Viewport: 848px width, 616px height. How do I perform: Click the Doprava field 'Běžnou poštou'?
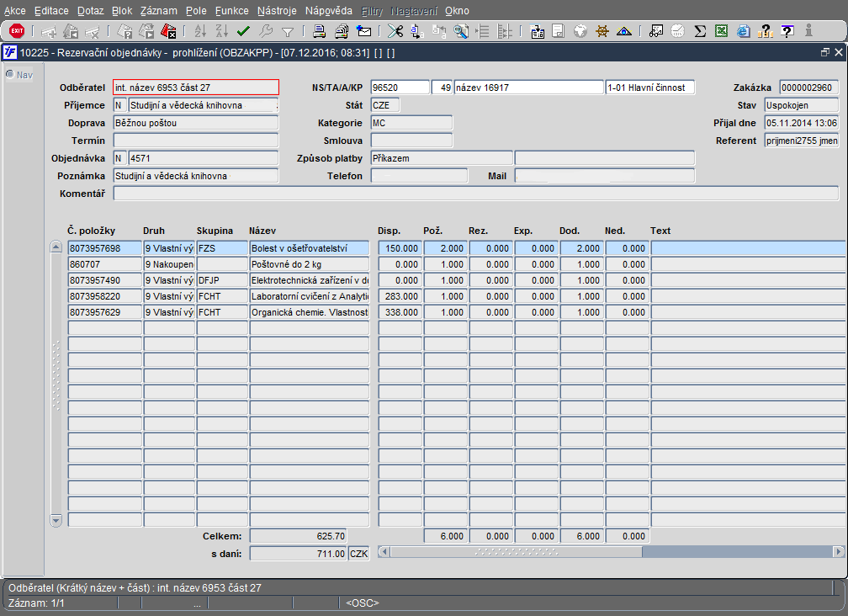point(196,123)
